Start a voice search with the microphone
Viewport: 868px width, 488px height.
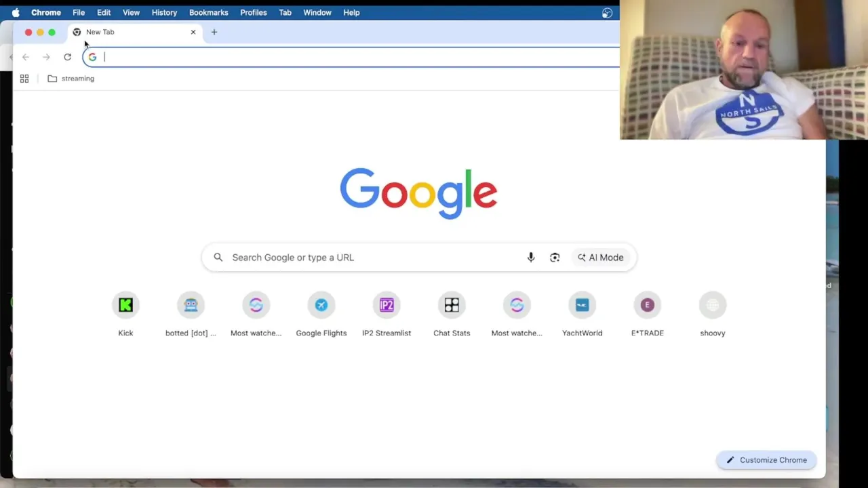[x=531, y=258]
